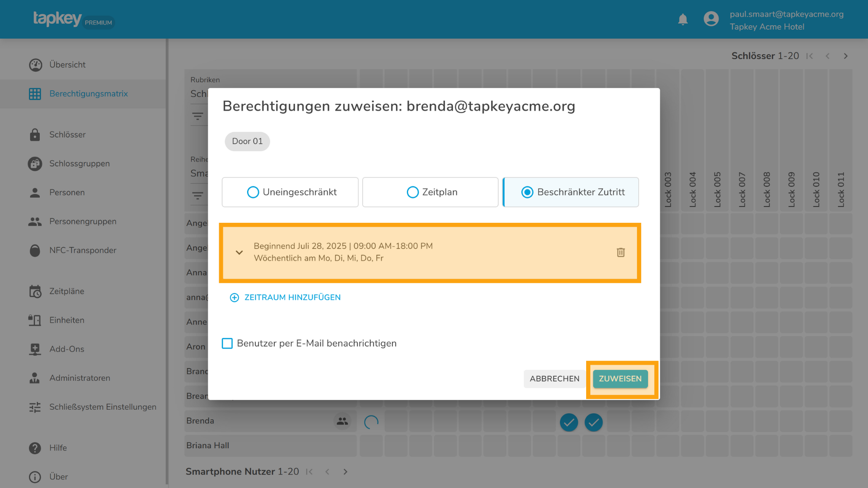Open Personen in the sidebar

pyautogui.click(x=67, y=192)
